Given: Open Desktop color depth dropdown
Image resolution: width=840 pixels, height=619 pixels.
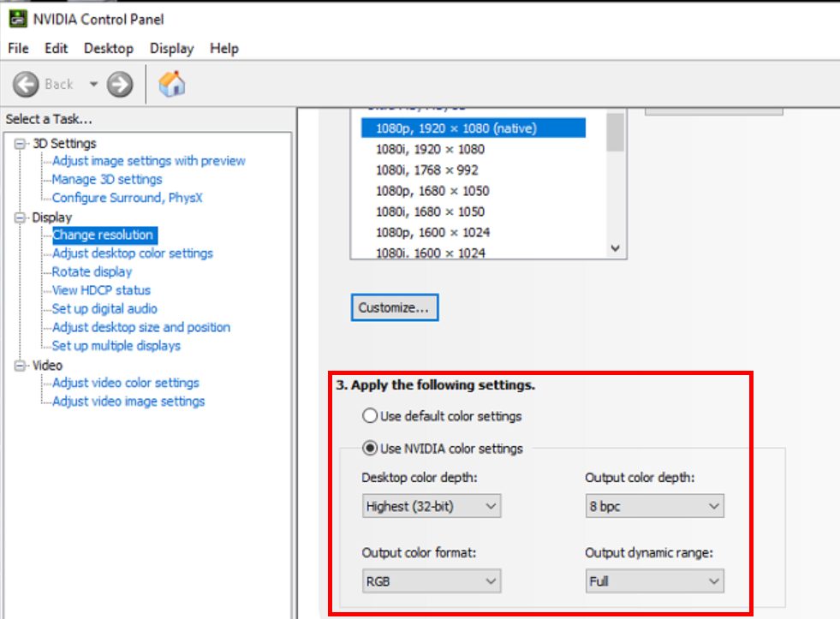Looking at the screenshot, I should point(432,506).
